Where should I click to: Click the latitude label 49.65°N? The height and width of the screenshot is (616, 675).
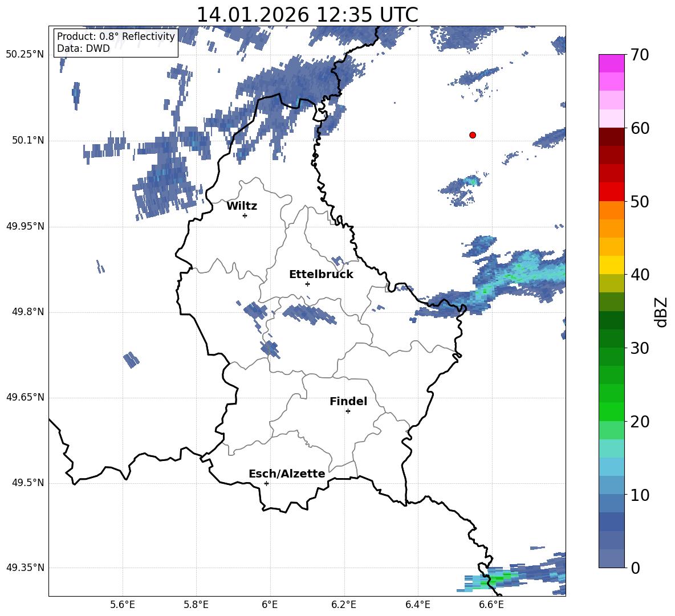25,398
